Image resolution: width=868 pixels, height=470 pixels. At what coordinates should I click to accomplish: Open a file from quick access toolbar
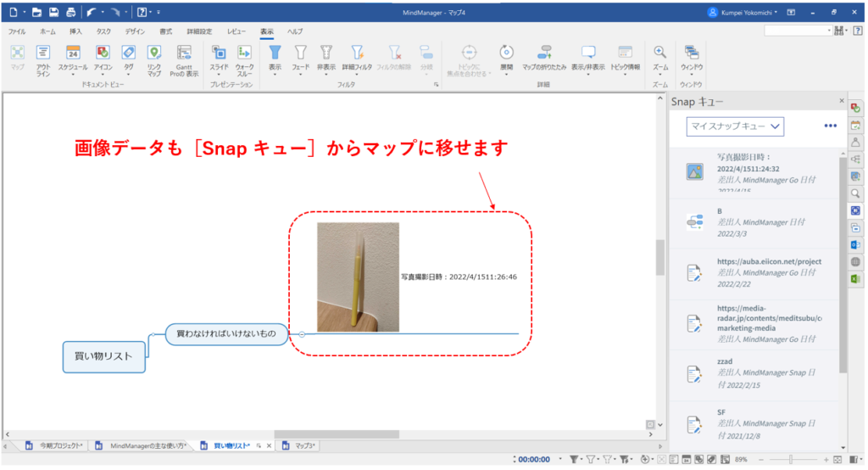click(36, 12)
